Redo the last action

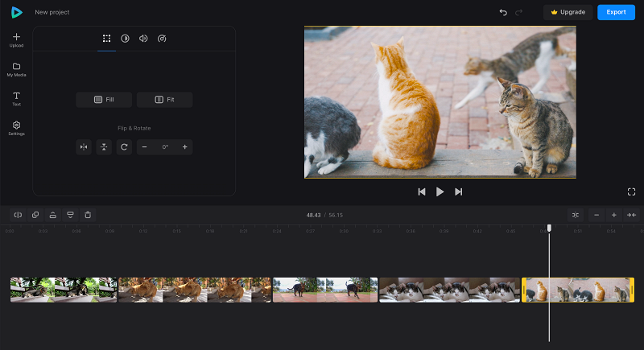pos(518,12)
